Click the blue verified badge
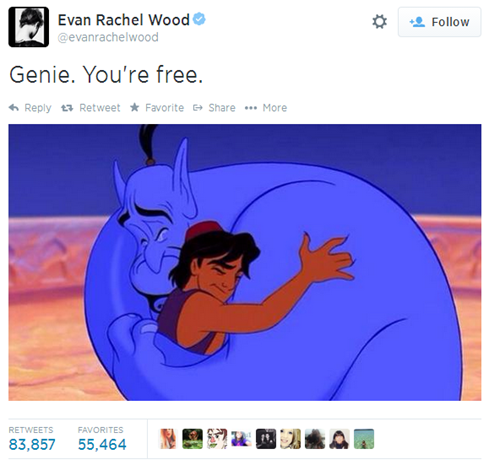Viewport: 500px width, 465px height. pyautogui.click(x=199, y=19)
